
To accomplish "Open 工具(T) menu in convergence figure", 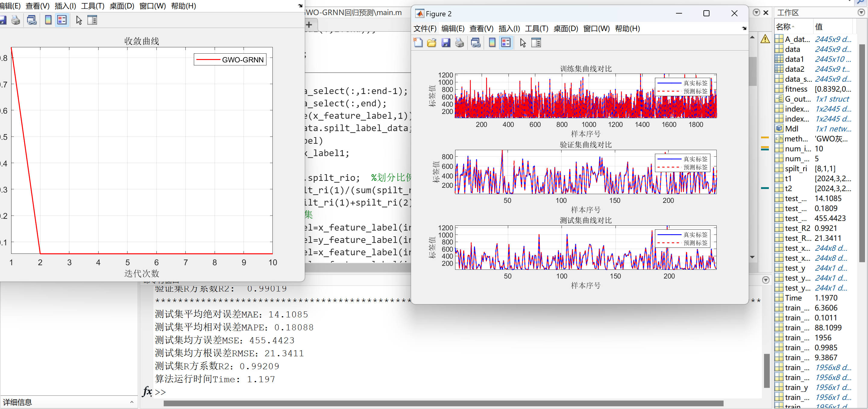I will (x=93, y=6).
